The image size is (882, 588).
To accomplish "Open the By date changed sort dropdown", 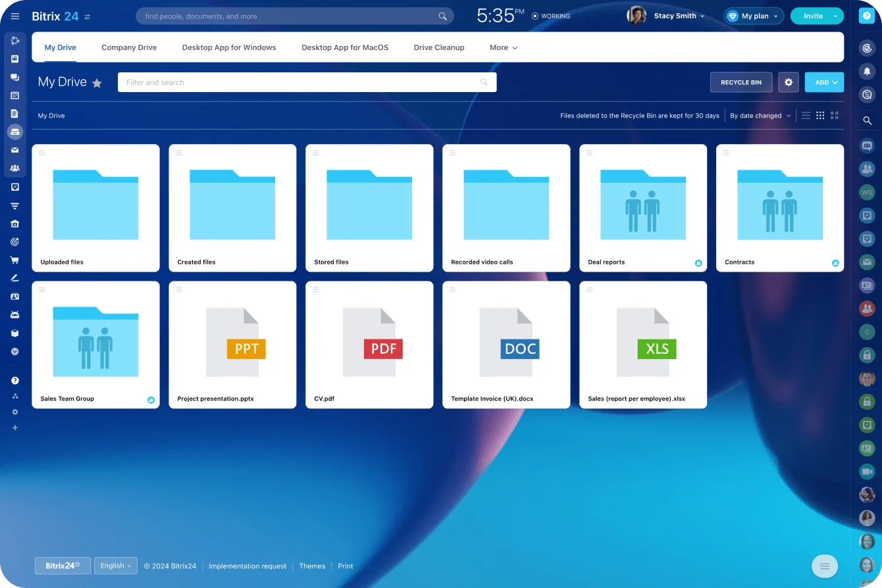I will click(760, 116).
